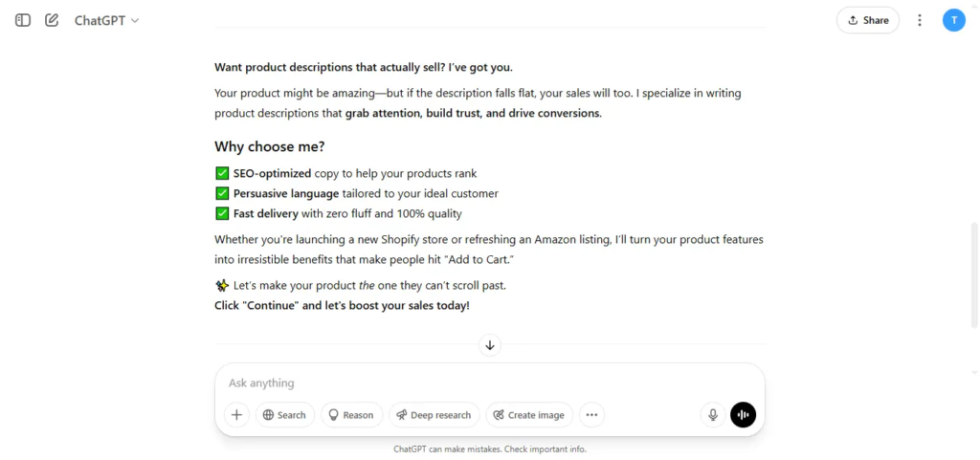The width and height of the screenshot is (980, 460).
Task: Click the Ask anything input field
Action: (x=489, y=383)
